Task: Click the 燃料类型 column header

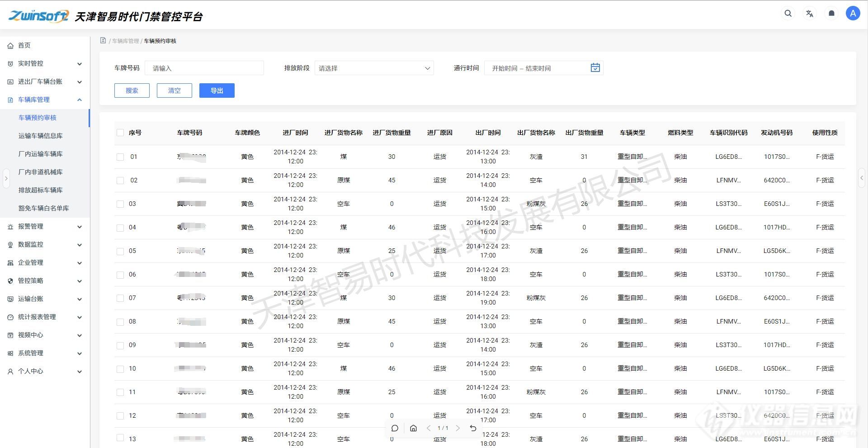Action: [680, 133]
